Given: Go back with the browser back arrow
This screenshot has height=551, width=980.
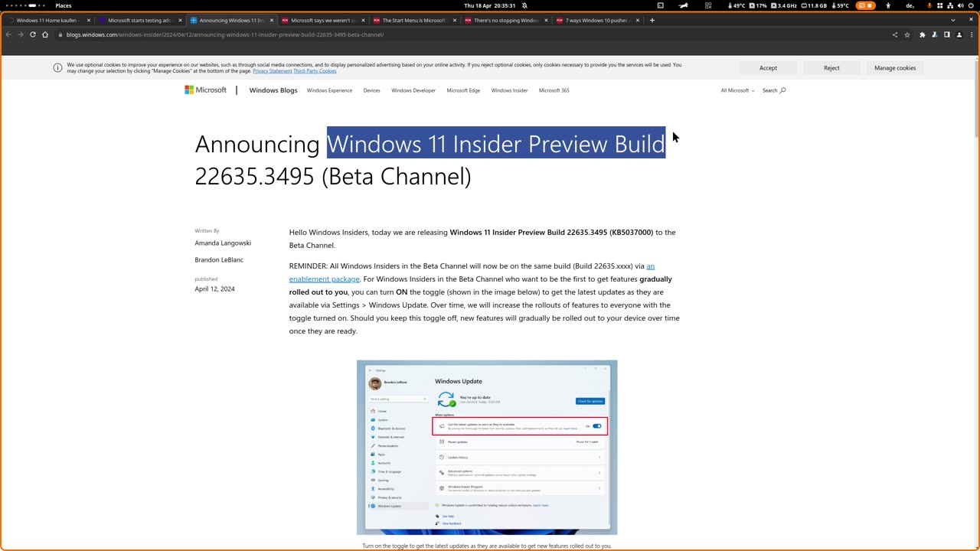Looking at the screenshot, I should pos(8,34).
